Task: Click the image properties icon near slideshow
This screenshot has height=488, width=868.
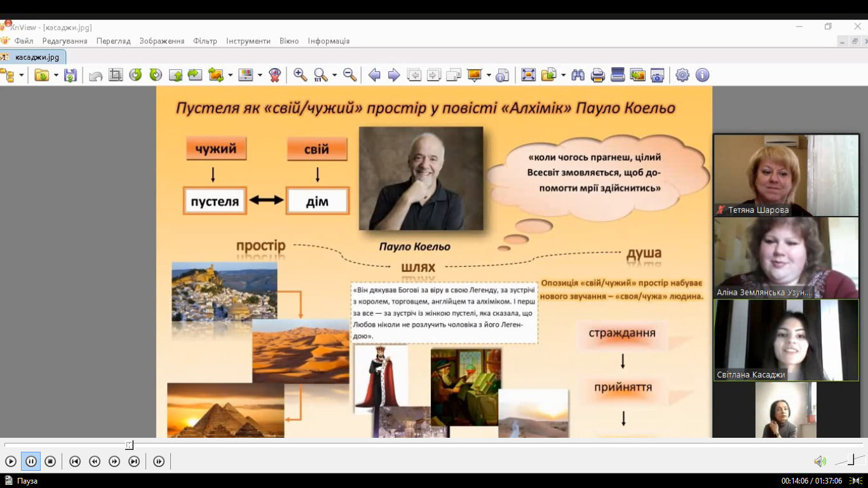Action: coord(503,75)
